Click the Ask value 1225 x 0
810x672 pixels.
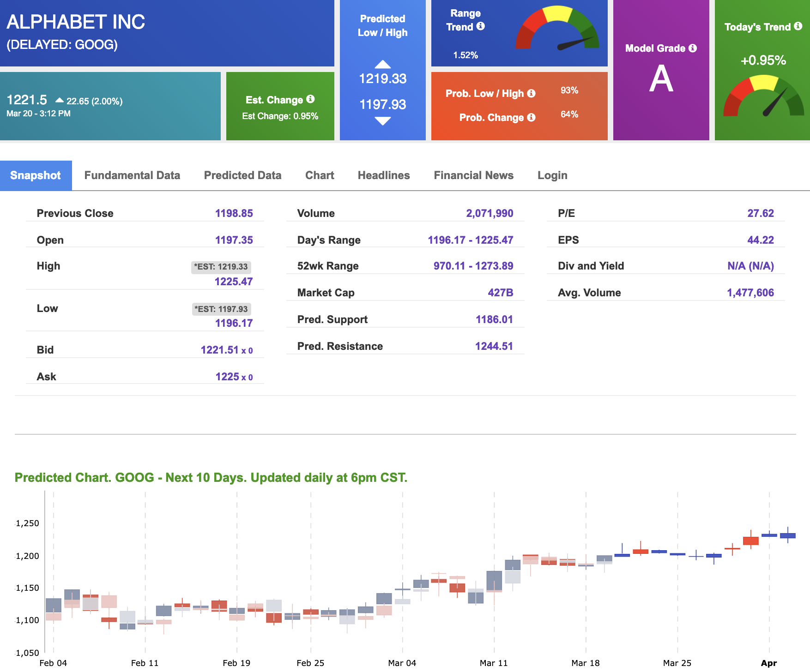(x=234, y=377)
